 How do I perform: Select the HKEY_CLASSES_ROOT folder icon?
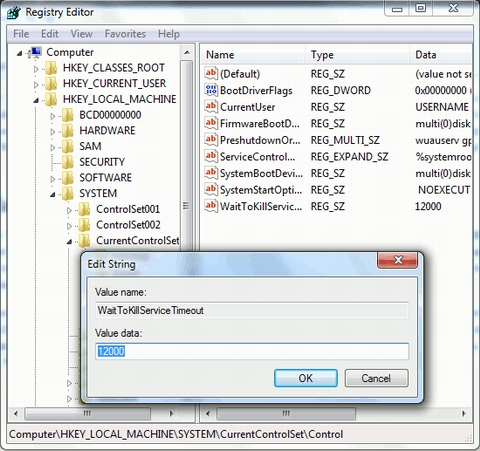point(51,68)
